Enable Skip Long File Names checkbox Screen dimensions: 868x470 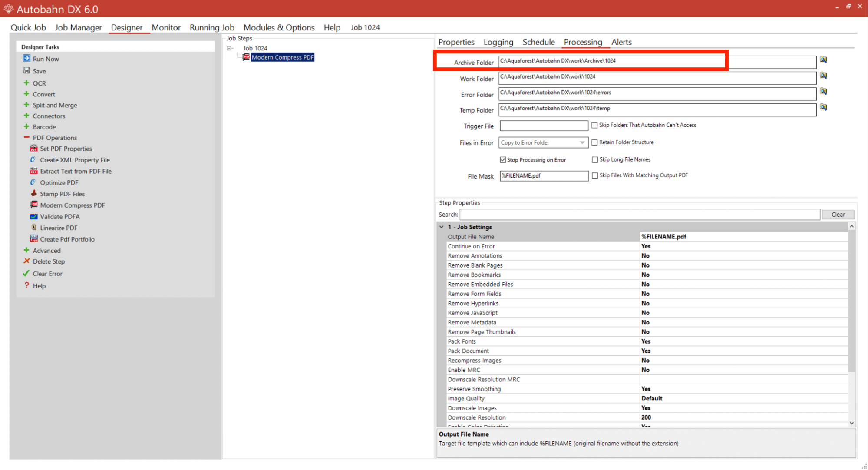pyautogui.click(x=594, y=160)
